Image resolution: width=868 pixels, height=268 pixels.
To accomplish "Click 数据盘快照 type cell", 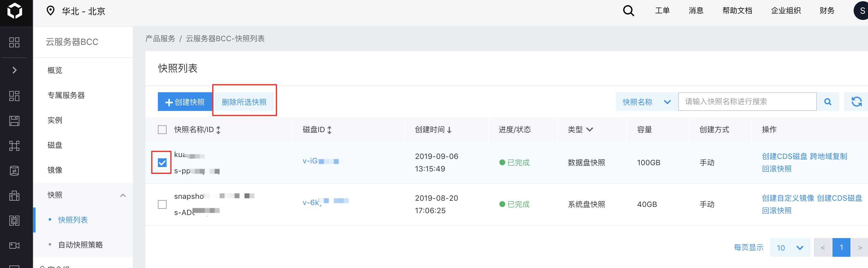I will click(x=586, y=163).
